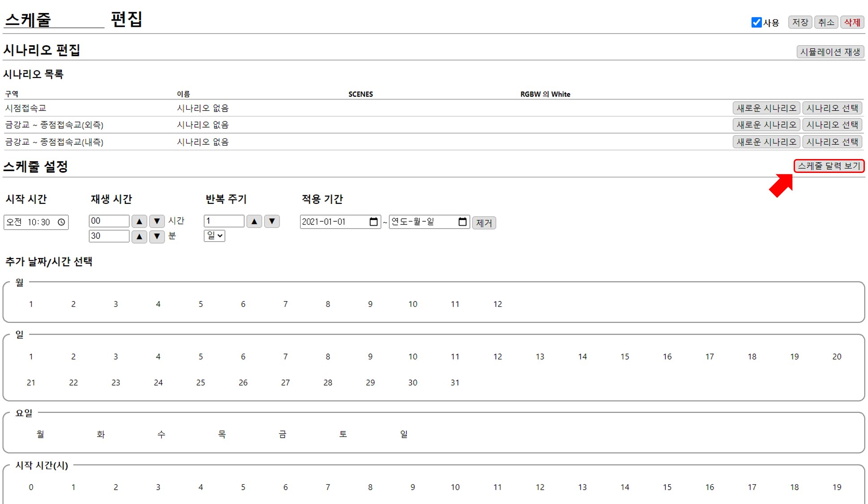This screenshot has height=504, width=868.
Task: Select 일 weekday in 요일 group
Action: tap(404, 434)
